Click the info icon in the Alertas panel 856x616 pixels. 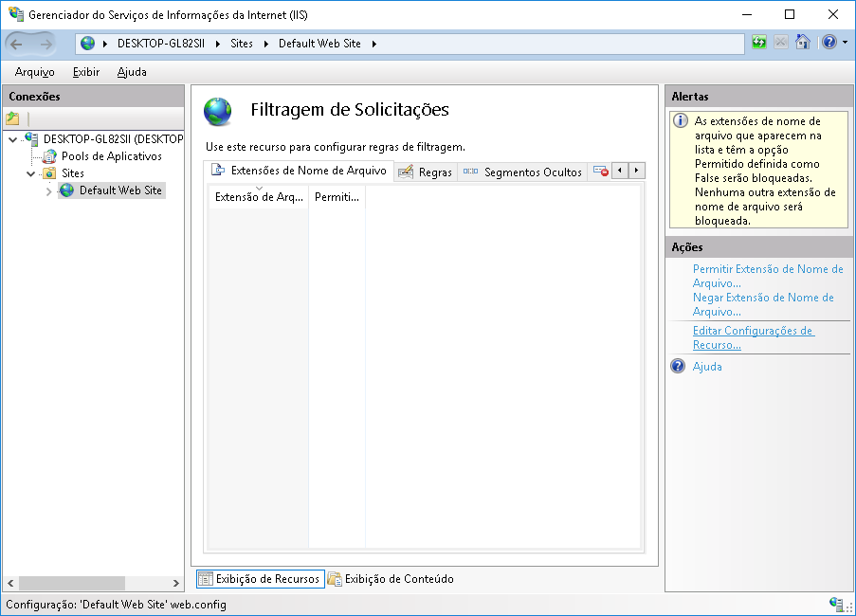click(x=681, y=120)
